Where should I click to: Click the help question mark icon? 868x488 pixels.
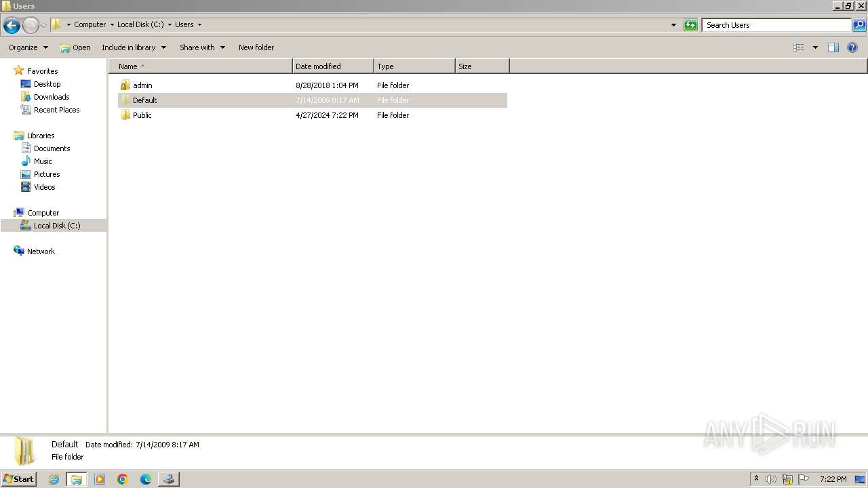(852, 47)
